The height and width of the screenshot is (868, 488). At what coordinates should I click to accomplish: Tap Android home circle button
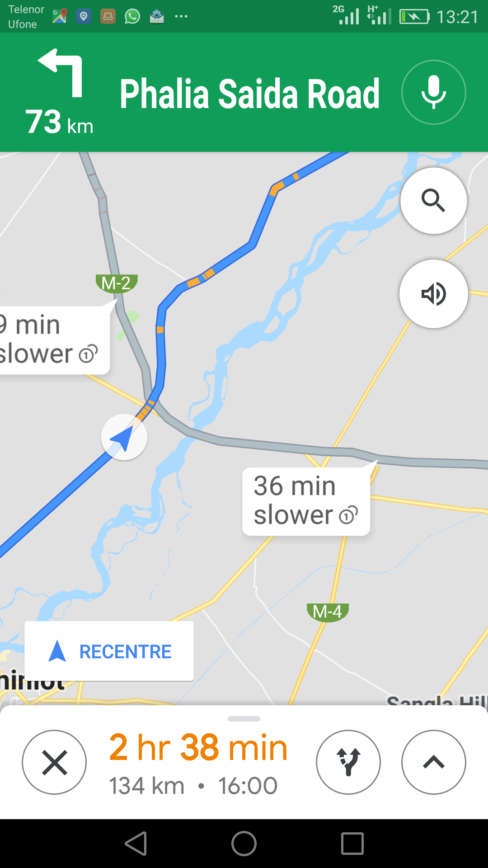point(244,844)
